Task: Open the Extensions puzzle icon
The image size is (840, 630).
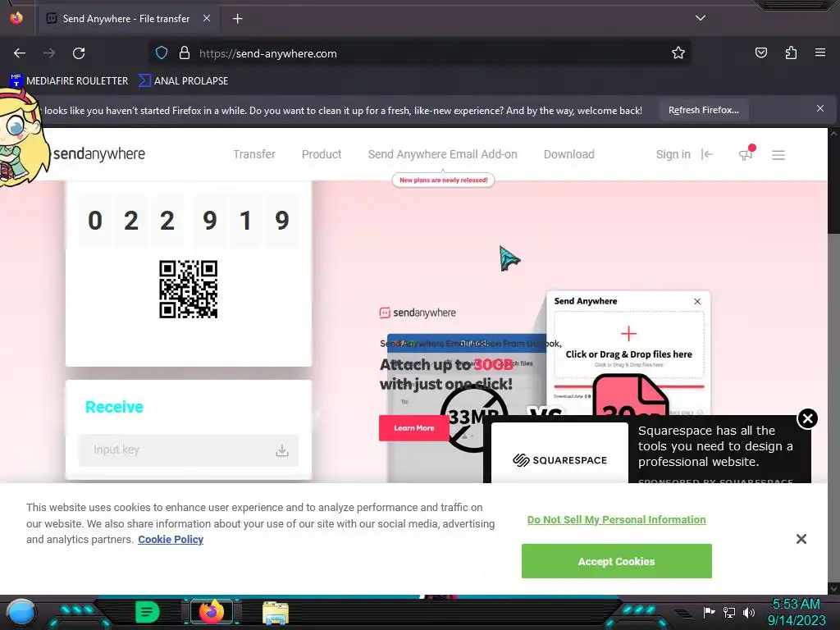Action: [x=791, y=52]
